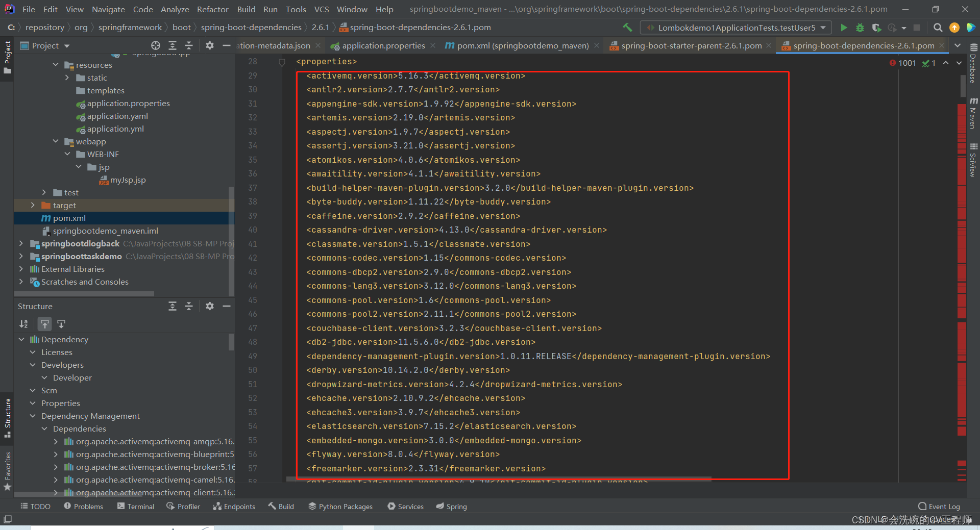Hide the Structure panel with minus icon
The image size is (980, 530).
[227, 306]
